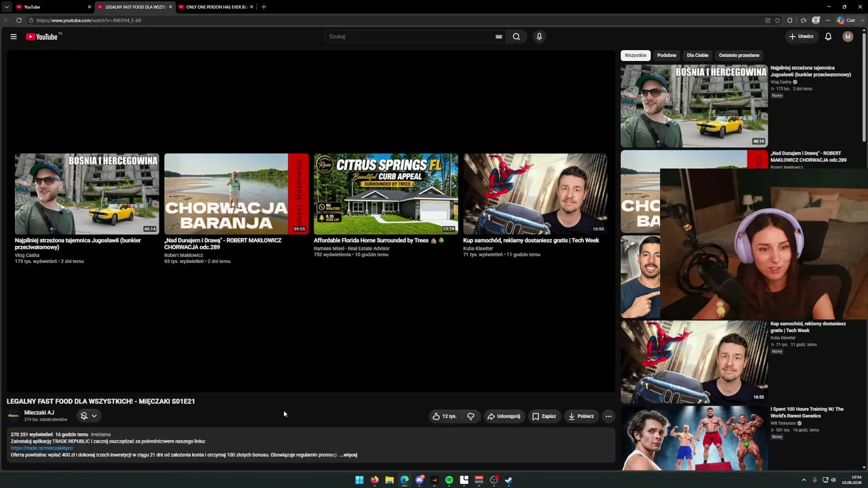Click the browser address bar URL
Viewport: 868px width, 488px height.
88,20
